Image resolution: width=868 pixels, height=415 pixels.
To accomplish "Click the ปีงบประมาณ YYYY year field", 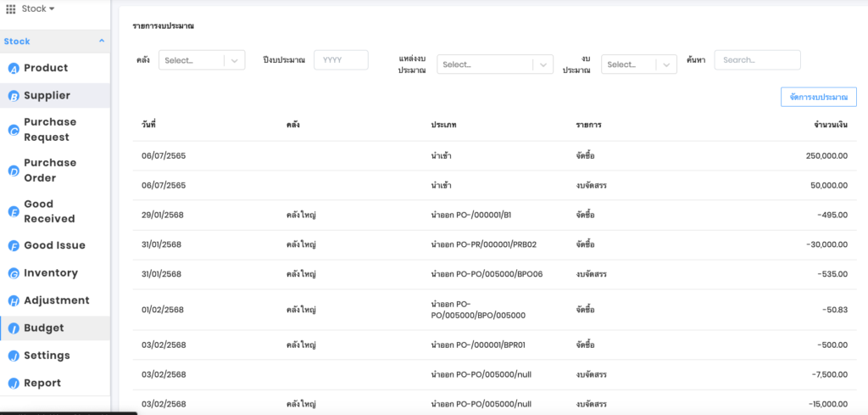I will point(341,60).
